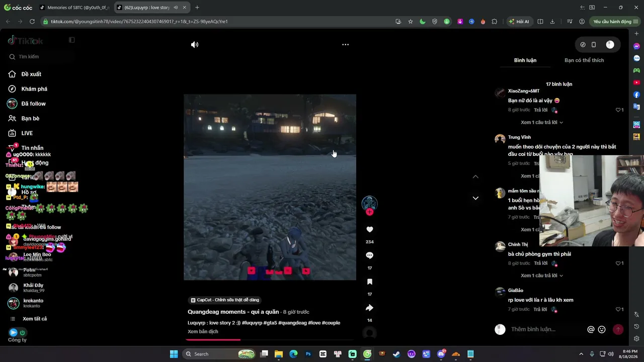Reload the page with the refresh icon
Viewport: 644px width, 362px height.
pyautogui.click(x=32, y=22)
